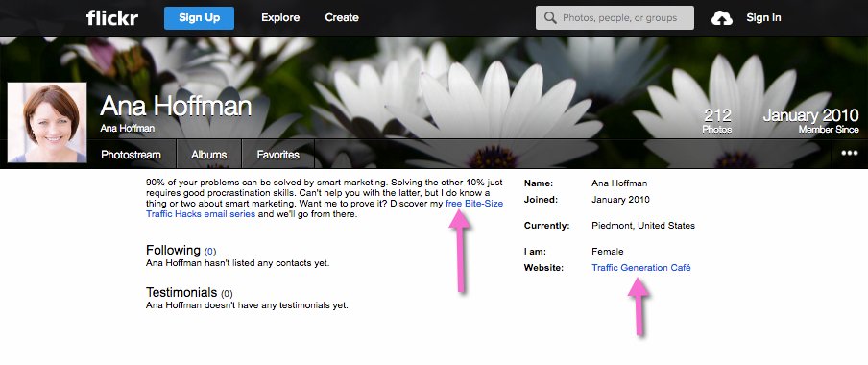This screenshot has width=868, height=365.
Task: Switch to the Albums tab
Action: (x=209, y=155)
